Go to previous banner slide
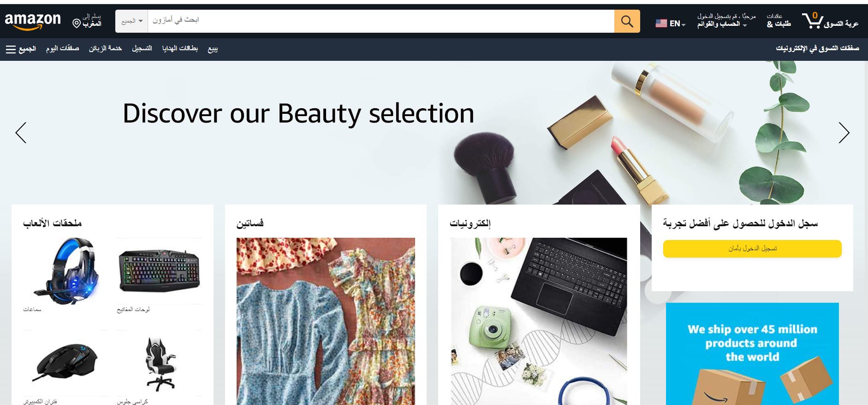This screenshot has width=868, height=405. 21,133
